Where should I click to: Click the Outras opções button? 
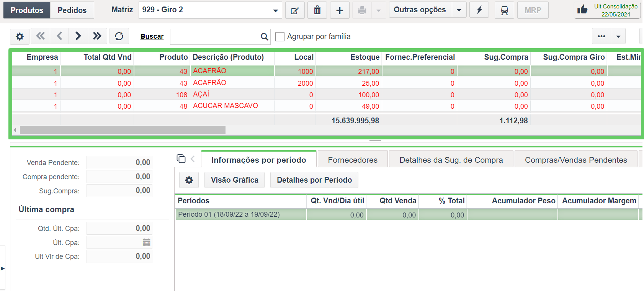click(420, 10)
